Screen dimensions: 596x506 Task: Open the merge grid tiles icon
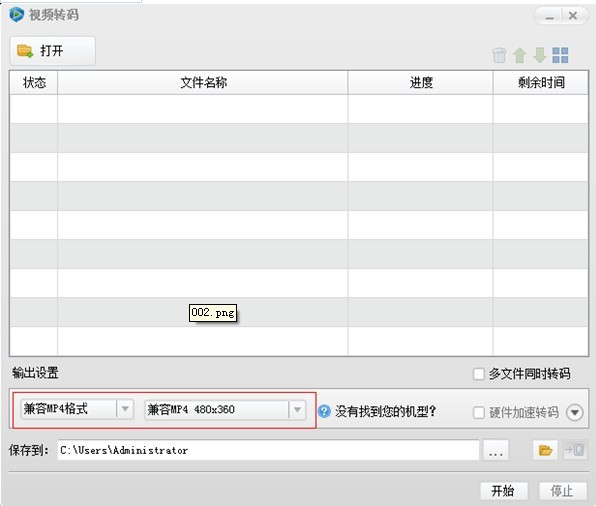(x=560, y=55)
